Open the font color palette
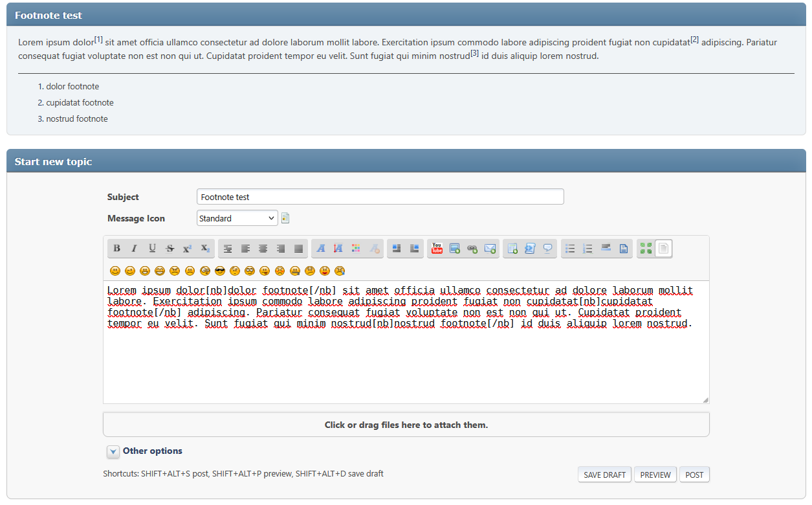 click(x=356, y=249)
